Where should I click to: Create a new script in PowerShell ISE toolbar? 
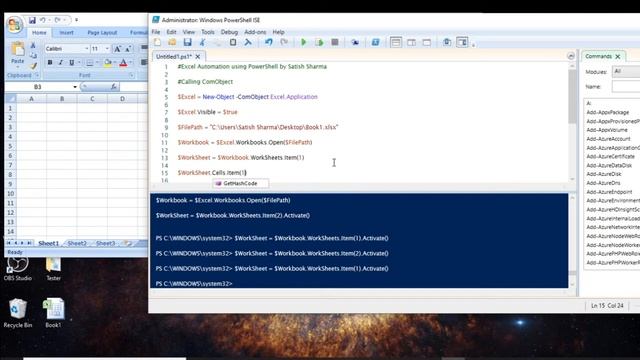pos(158,42)
